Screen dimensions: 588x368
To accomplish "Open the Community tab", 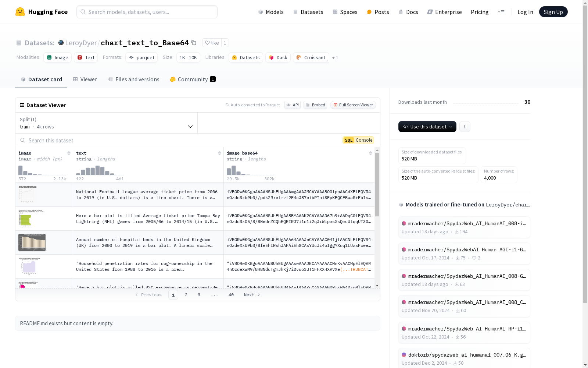I will pos(193,79).
